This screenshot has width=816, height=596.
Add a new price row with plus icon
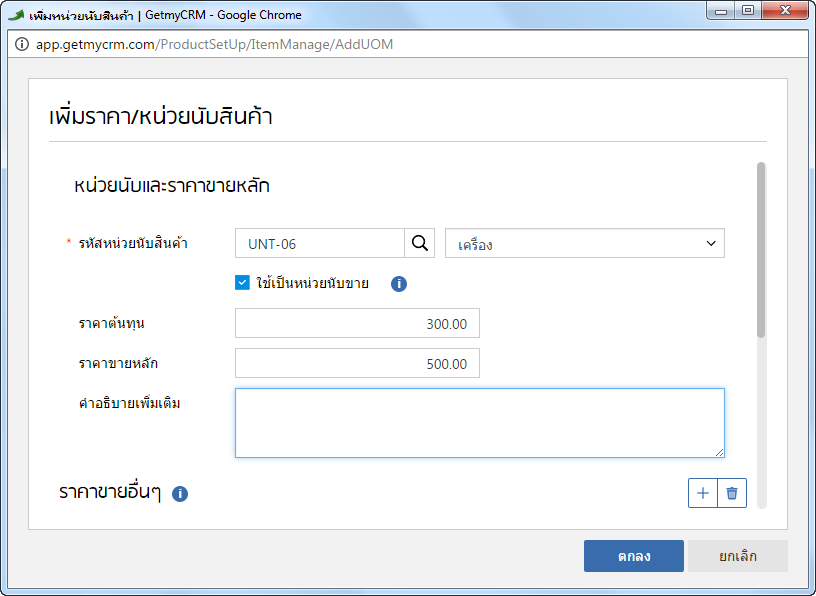703,493
